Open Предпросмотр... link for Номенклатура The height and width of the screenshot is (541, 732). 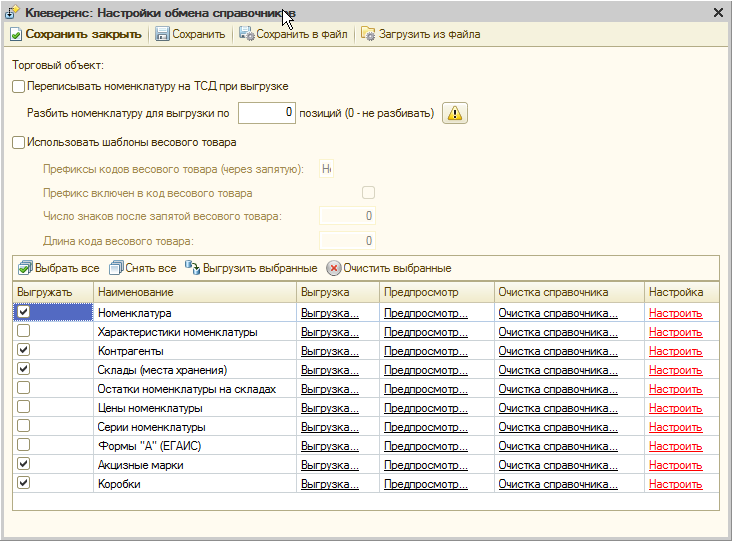426,313
